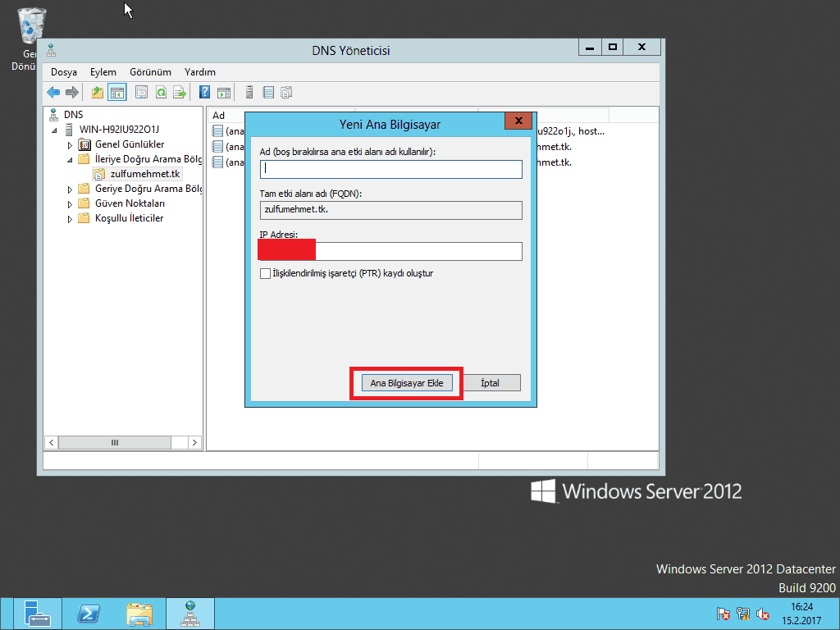
Task: Toggle Show/Hide Action Pane toolbar icon
Action: pyautogui.click(x=224, y=92)
